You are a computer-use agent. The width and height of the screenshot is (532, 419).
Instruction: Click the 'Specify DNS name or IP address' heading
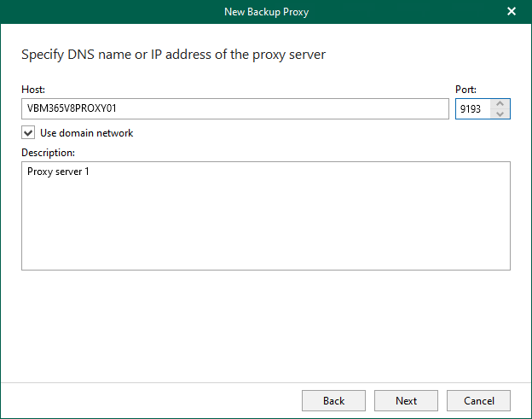[173, 55]
